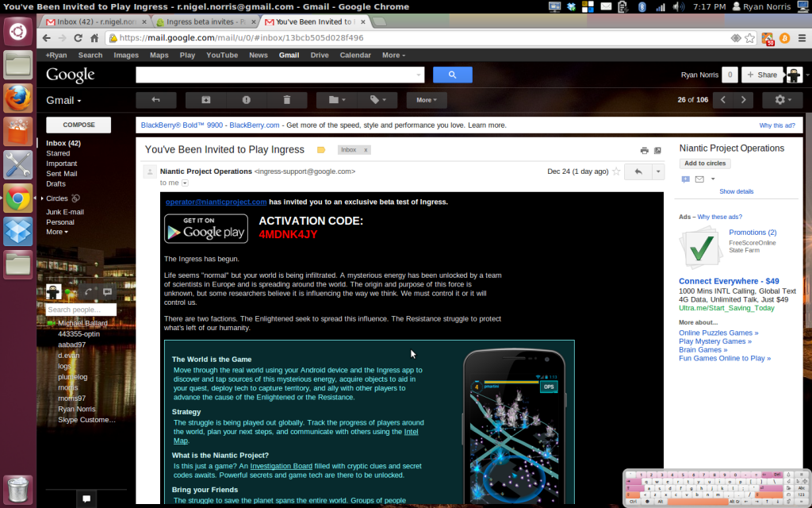Screen dimensions: 812x508
Task: Open the Junk E-mail label
Action: [x=65, y=212]
